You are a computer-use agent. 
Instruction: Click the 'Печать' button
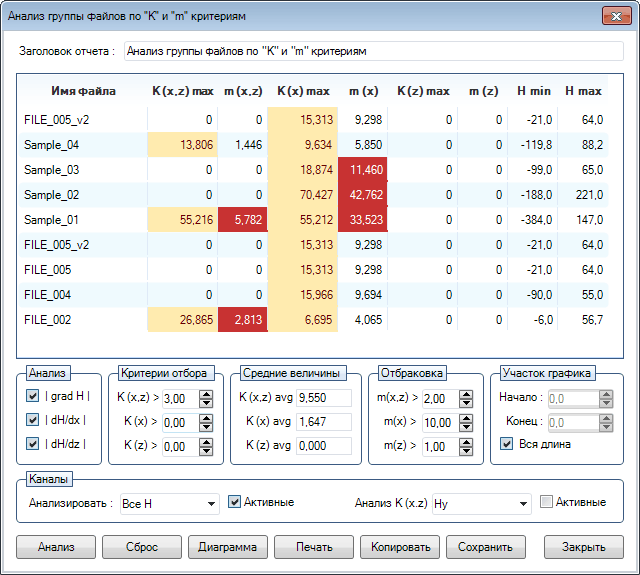coord(314,547)
